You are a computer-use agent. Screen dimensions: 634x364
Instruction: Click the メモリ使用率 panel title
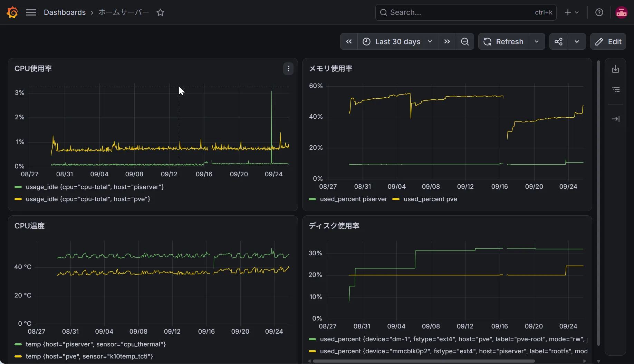[x=330, y=69]
